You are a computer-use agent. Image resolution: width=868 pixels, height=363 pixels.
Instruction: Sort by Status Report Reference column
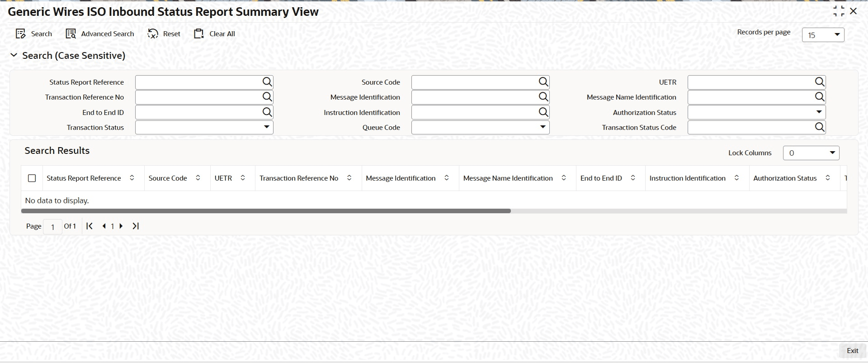coord(132,178)
